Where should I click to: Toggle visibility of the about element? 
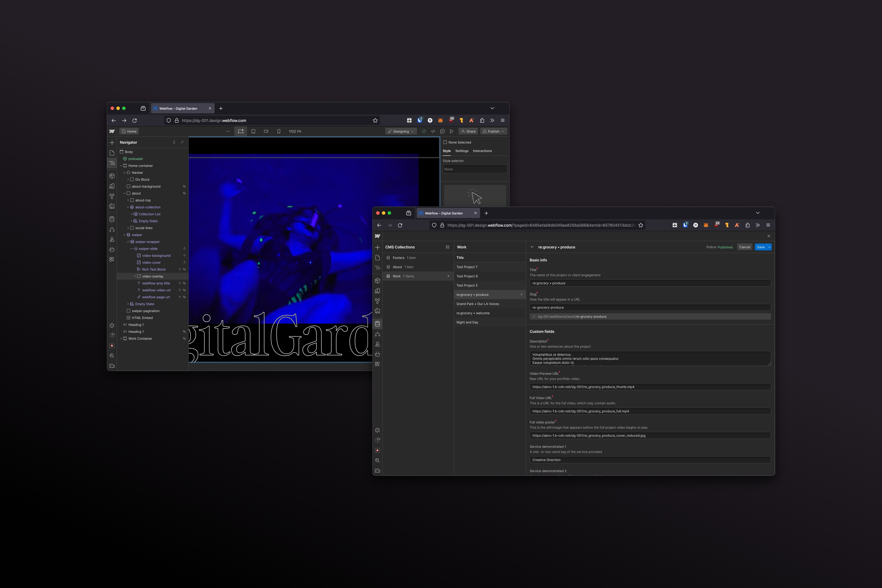coord(184,193)
